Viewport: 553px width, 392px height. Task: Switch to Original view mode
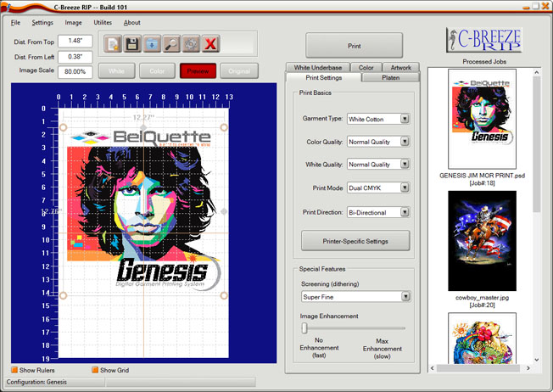point(239,71)
